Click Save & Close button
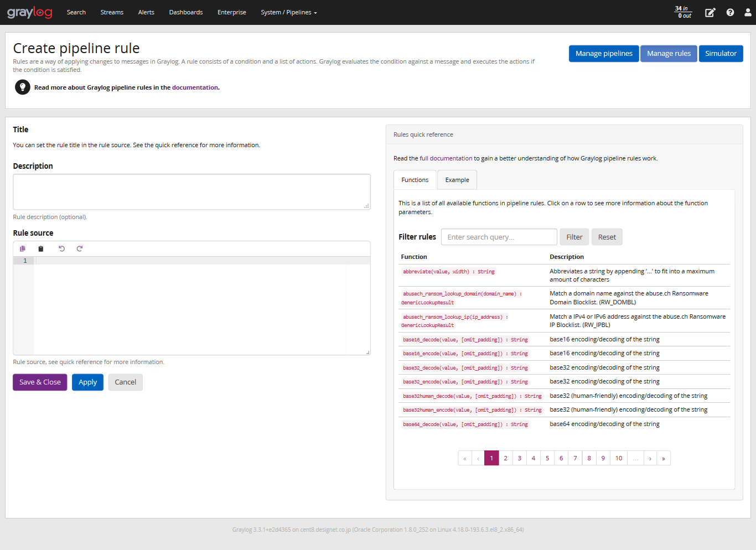 tap(40, 382)
